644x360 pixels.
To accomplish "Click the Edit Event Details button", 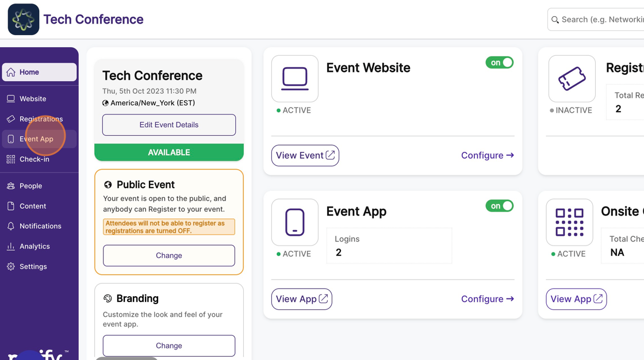I will click(x=169, y=125).
